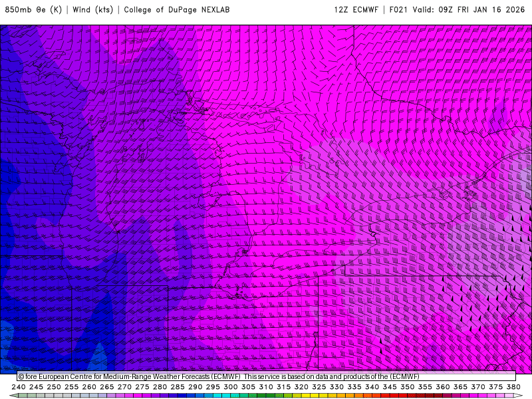Select the 305 legend value
The width and height of the screenshot is (532, 399).
click(x=248, y=387)
